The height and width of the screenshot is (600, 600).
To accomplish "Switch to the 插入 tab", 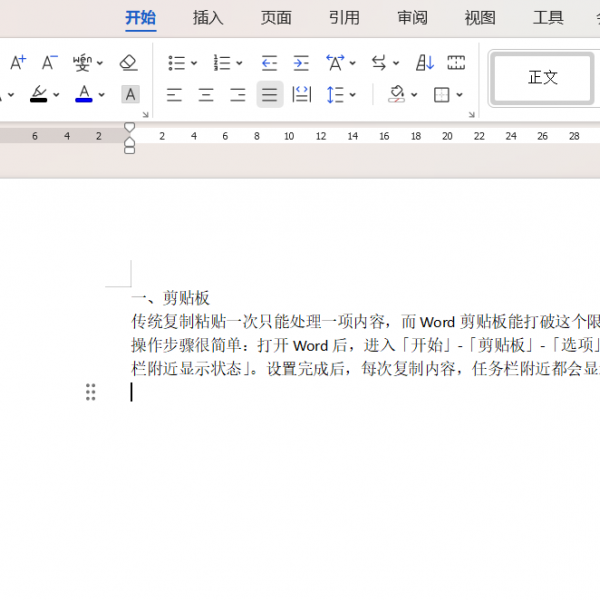I will click(208, 18).
